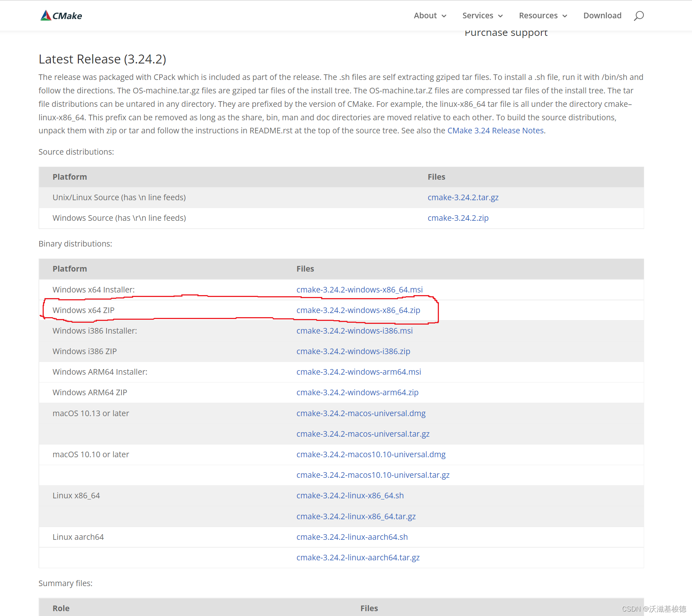
Task: Click the 'macOS 10.13 or later' cell
Action: (91, 414)
